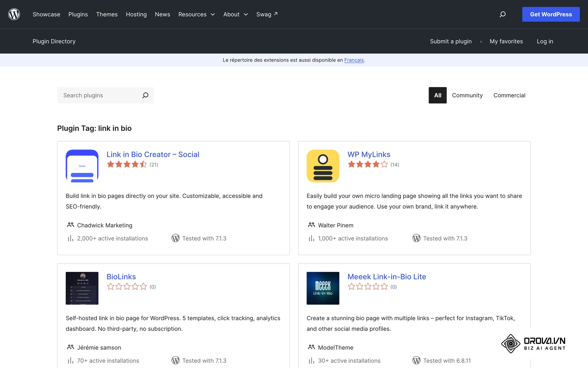Image resolution: width=588 pixels, height=368 pixels.
Task: Open the Link in Bio Creator plugin icon
Action: (82, 166)
